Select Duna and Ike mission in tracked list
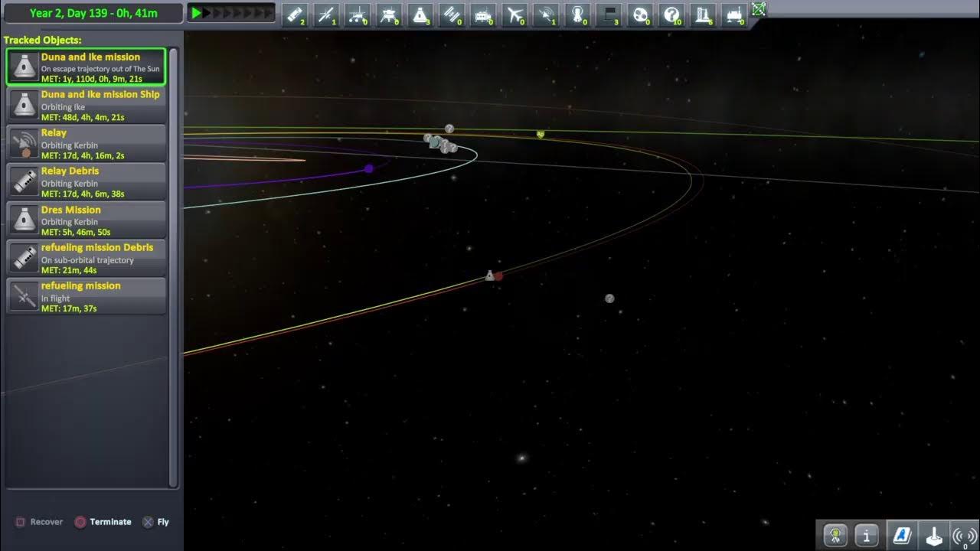The image size is (980, 551). [86, 67]
